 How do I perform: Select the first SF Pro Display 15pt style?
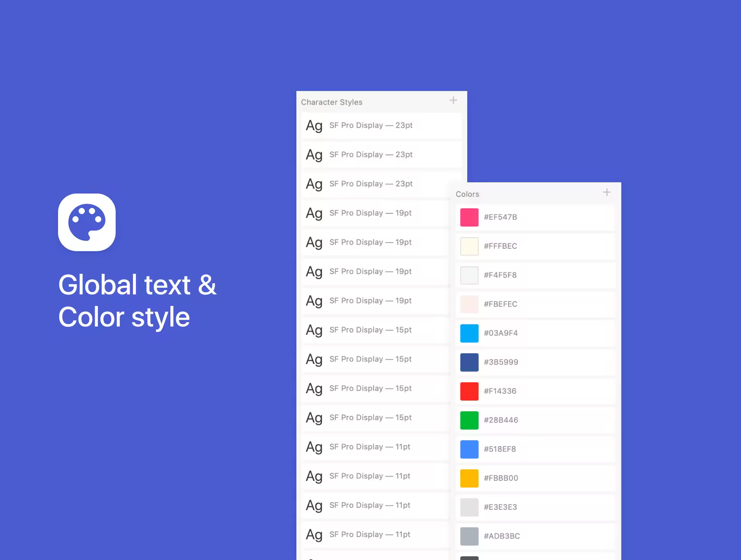tap(376, 330)
